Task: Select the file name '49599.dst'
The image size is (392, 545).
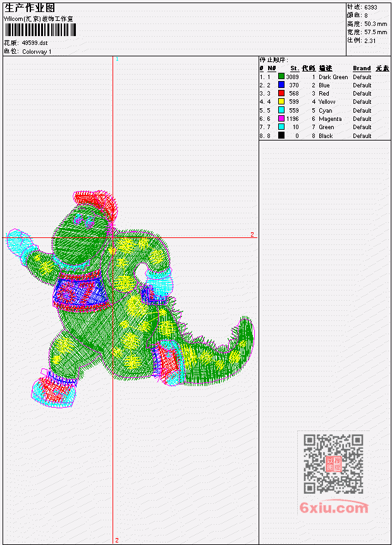Action: 35,43
